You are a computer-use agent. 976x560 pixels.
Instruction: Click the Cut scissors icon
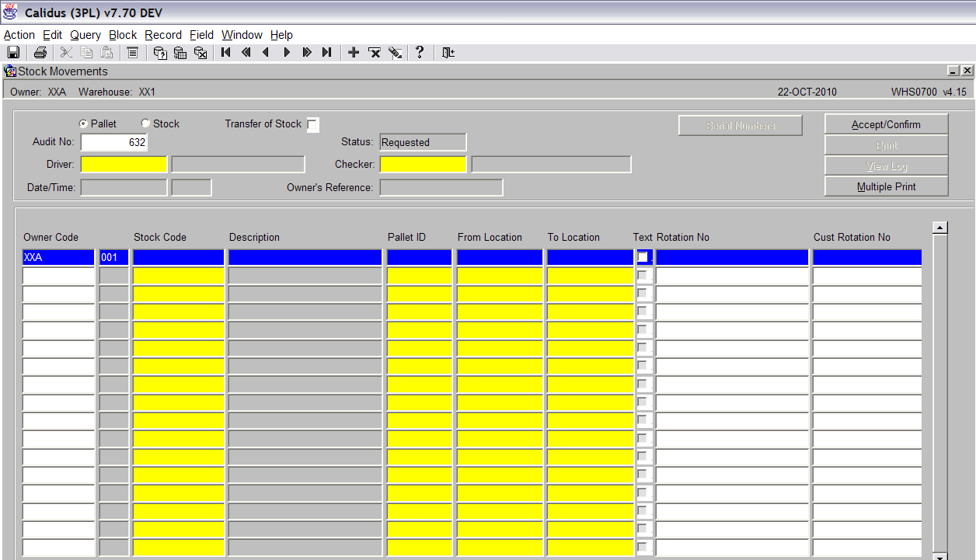[x=66, y=53]
